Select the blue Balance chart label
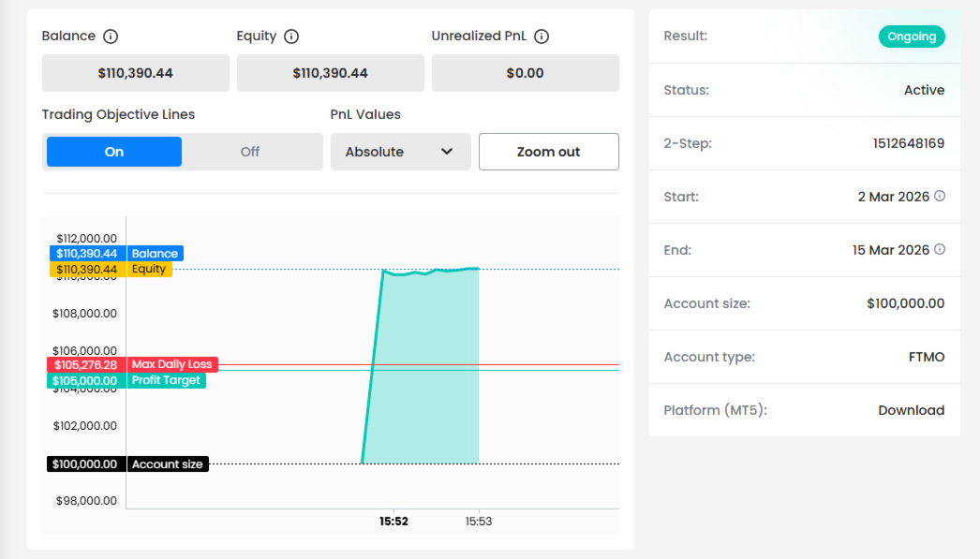The width and height of the screenshot is (980, 559). (x=155, y=254)
